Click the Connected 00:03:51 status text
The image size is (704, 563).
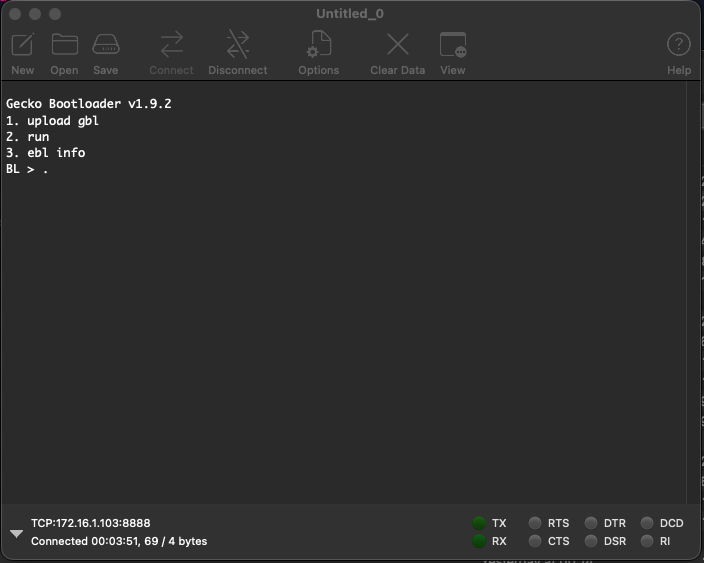pos(119,541)
